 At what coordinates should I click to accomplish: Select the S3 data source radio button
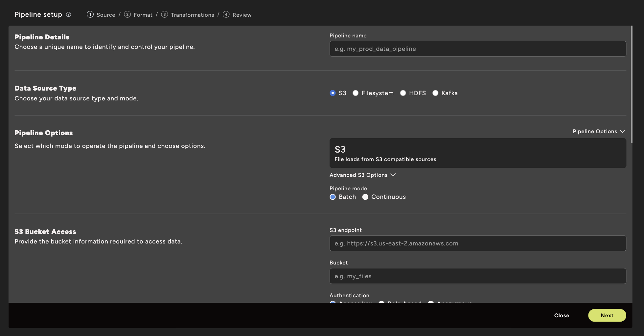click(333, 93)
